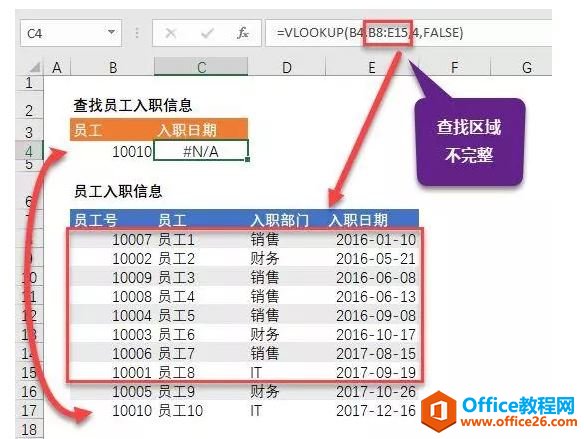
Task: Click the cell 员工10
Action: coord(180,411)
